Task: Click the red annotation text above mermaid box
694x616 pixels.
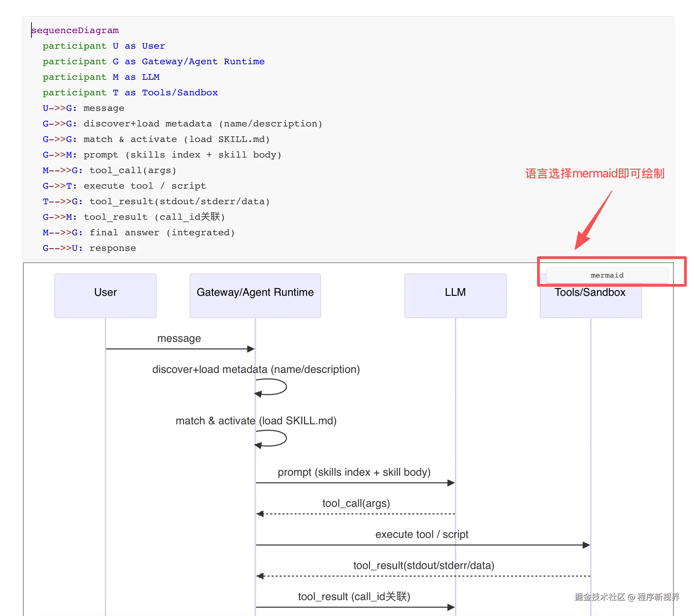Action: [594, 173]
